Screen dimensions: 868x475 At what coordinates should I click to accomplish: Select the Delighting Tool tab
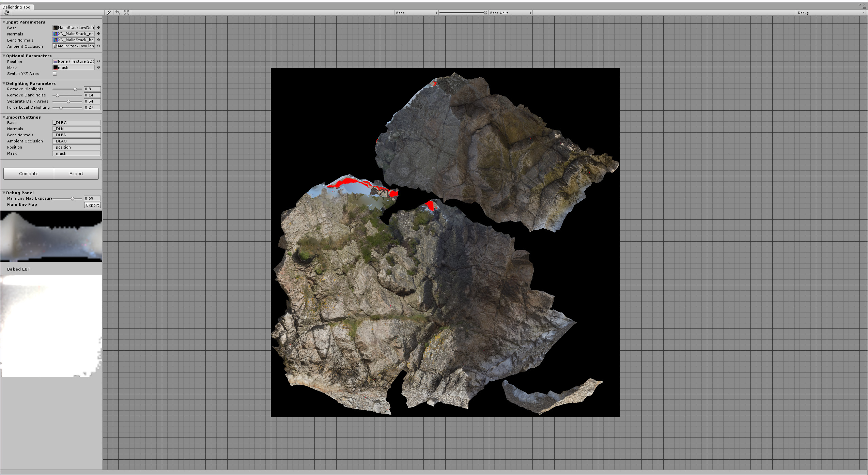tap(17, 7)
